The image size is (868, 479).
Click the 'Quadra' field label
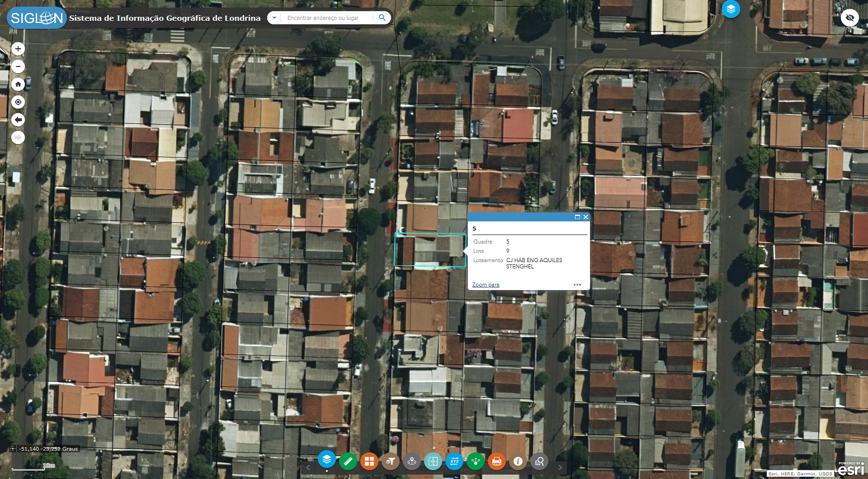click(x=482, y=242)
